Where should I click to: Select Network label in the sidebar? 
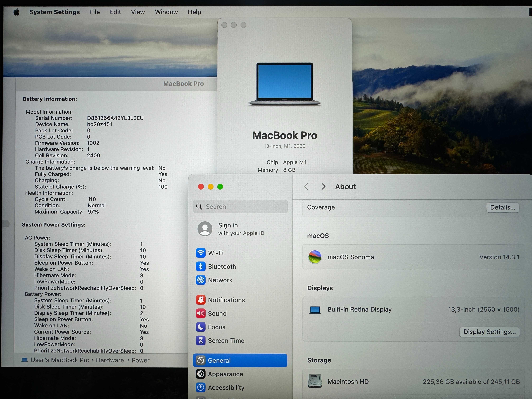pos(220,280)
